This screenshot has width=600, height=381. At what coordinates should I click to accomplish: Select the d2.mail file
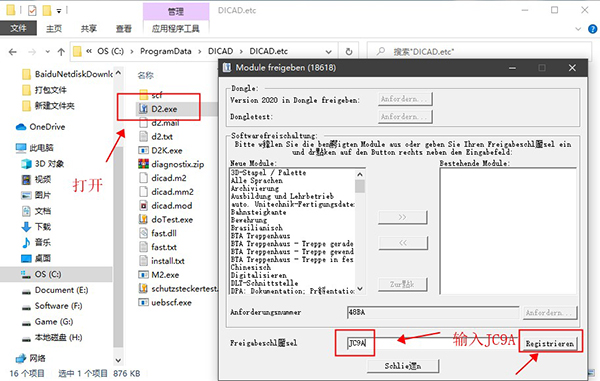coord(165,123)
